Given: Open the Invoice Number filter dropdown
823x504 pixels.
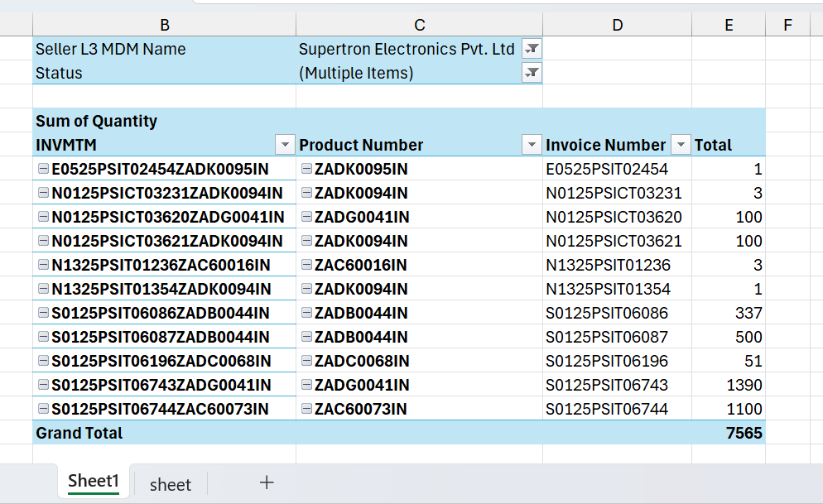Looking at the screenshot, I should 681,145.
